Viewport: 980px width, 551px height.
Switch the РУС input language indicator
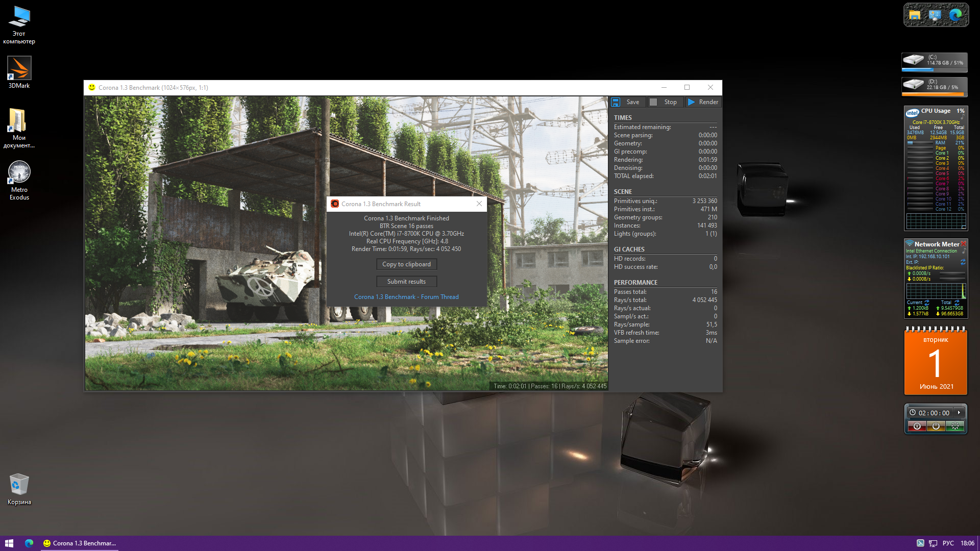coord(948,543)
